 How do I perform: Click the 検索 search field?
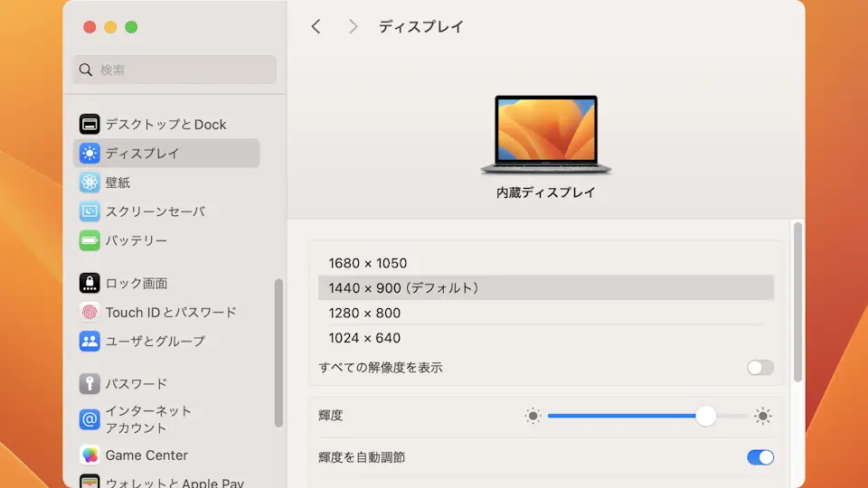[x=175, y=70]
